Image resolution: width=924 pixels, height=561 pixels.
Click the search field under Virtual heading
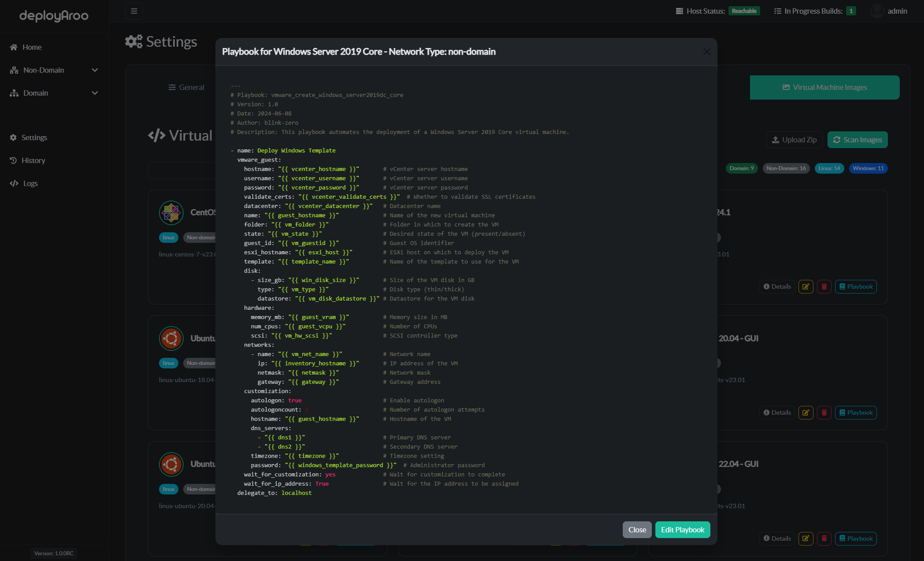point(181,171)
